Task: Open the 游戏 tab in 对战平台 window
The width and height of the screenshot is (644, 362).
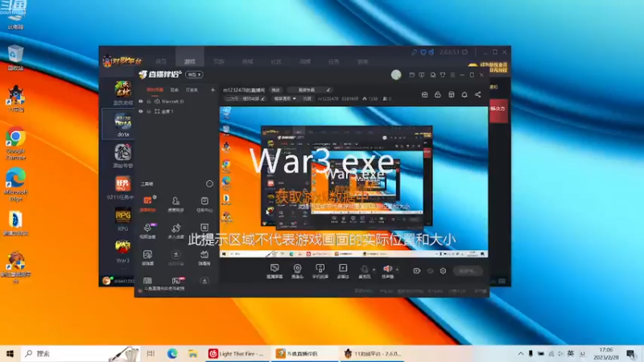Action: click(190, 62)
